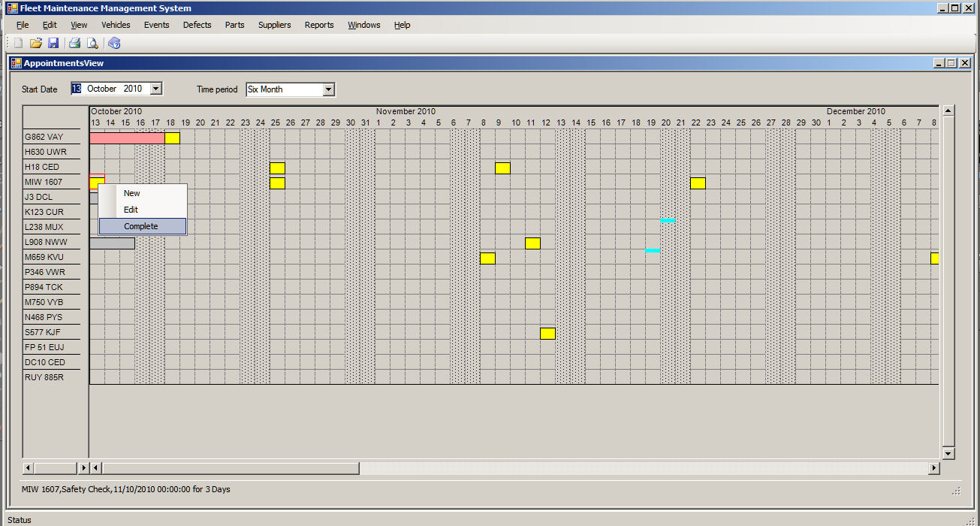The width and height of the screenshot is (980, 526).
Task: Open the Vehicles menu
Action: click(116, 25)
